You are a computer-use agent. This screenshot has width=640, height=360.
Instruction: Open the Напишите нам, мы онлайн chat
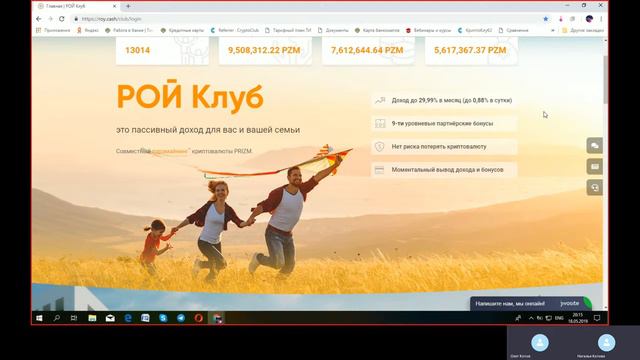click(531, 304)
